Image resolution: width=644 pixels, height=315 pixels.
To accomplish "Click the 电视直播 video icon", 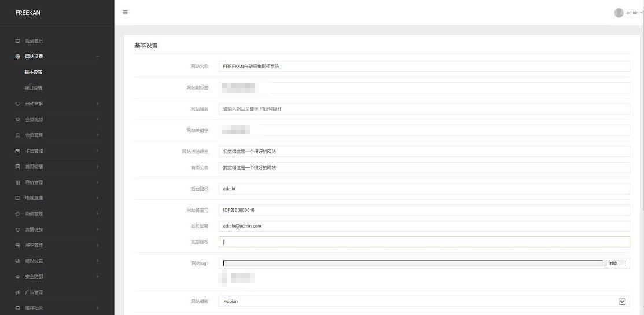I will [x=18, y=198].
